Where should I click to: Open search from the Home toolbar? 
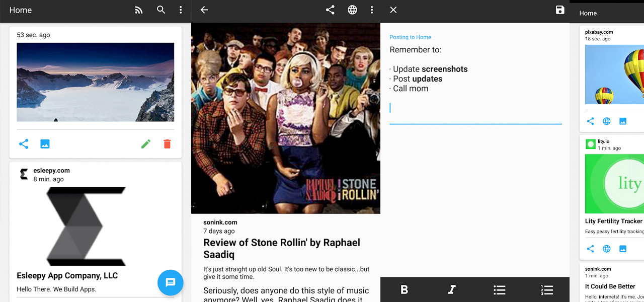[x=161, y=10]
